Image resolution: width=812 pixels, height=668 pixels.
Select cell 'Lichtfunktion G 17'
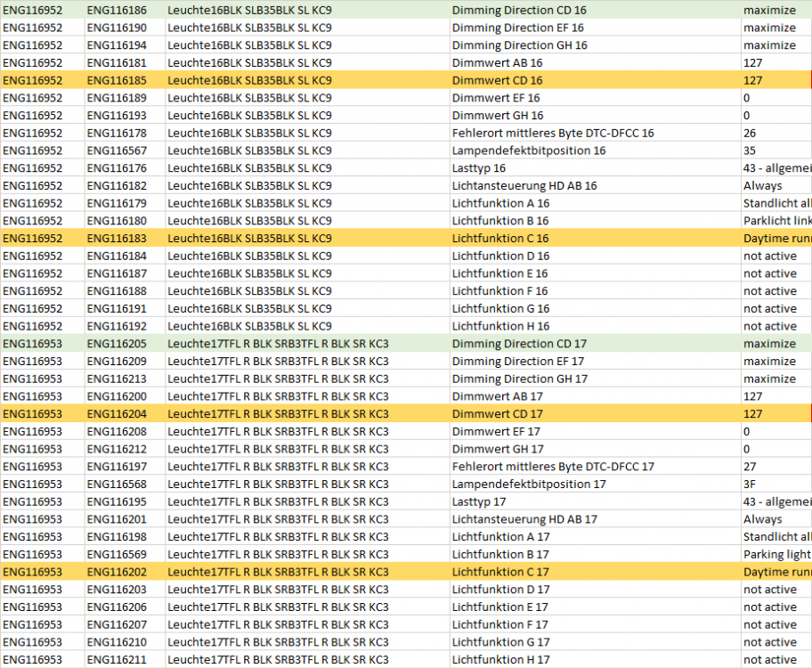tap(595, 642)
